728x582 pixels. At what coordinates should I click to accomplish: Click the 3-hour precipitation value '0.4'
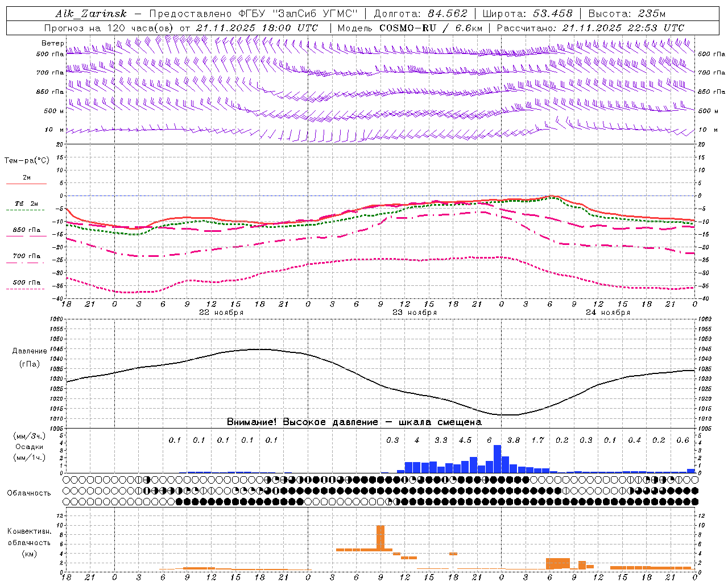(x=634, y=440)
